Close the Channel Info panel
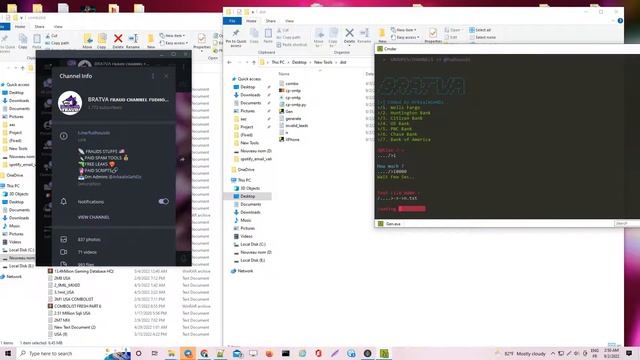 (166, 76)
